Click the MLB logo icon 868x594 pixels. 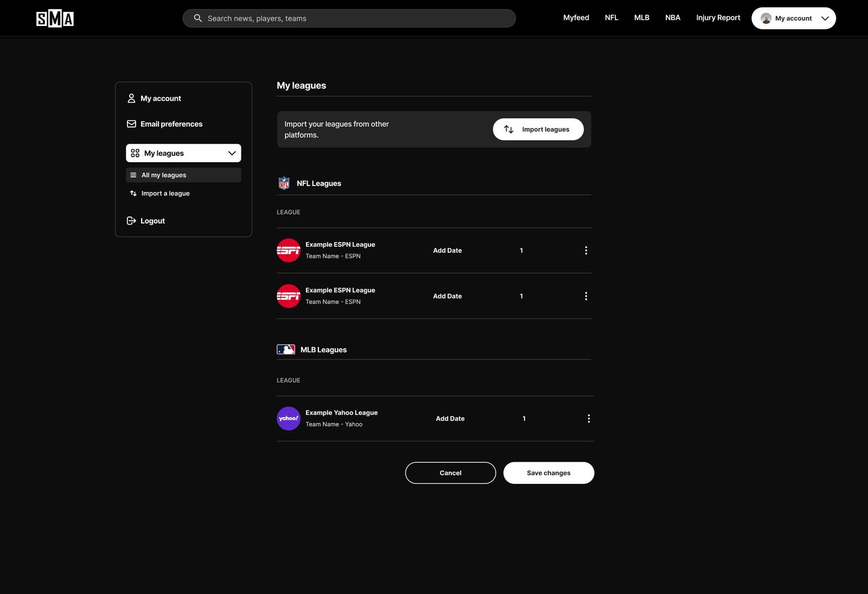(x=286, y=349)
